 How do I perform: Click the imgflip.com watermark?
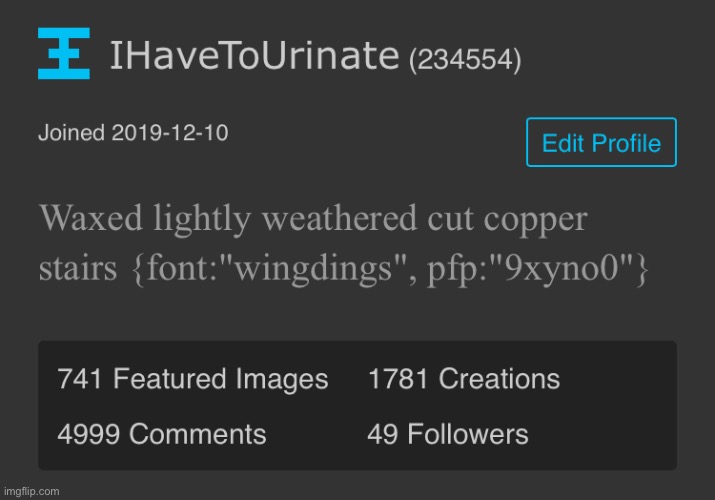31,491
